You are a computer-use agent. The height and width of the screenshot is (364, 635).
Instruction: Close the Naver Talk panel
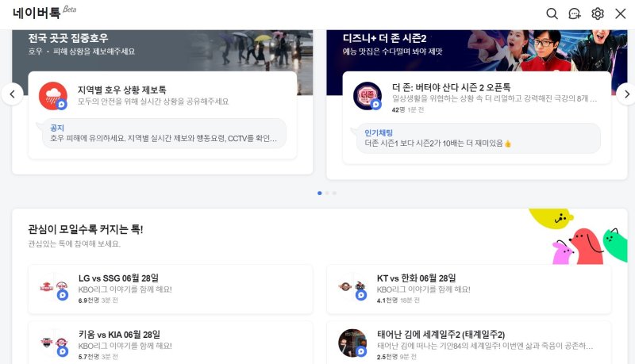621,13
